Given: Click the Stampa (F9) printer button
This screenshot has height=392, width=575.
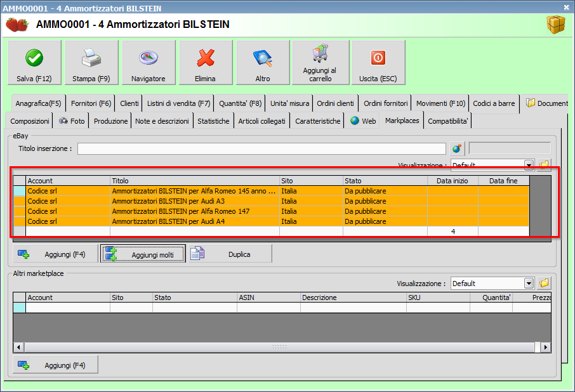Looking at the screenshot, I should pyautogui.click(x=91, y=63).
